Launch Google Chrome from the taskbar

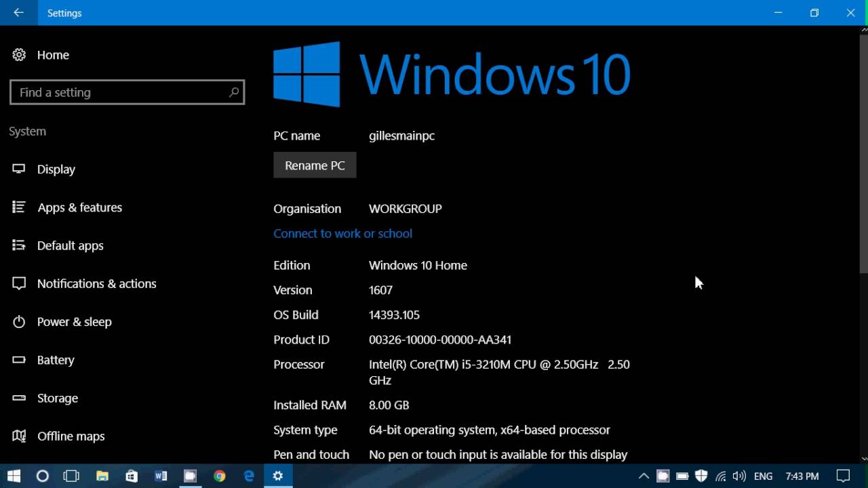click(x=219, y=476)
